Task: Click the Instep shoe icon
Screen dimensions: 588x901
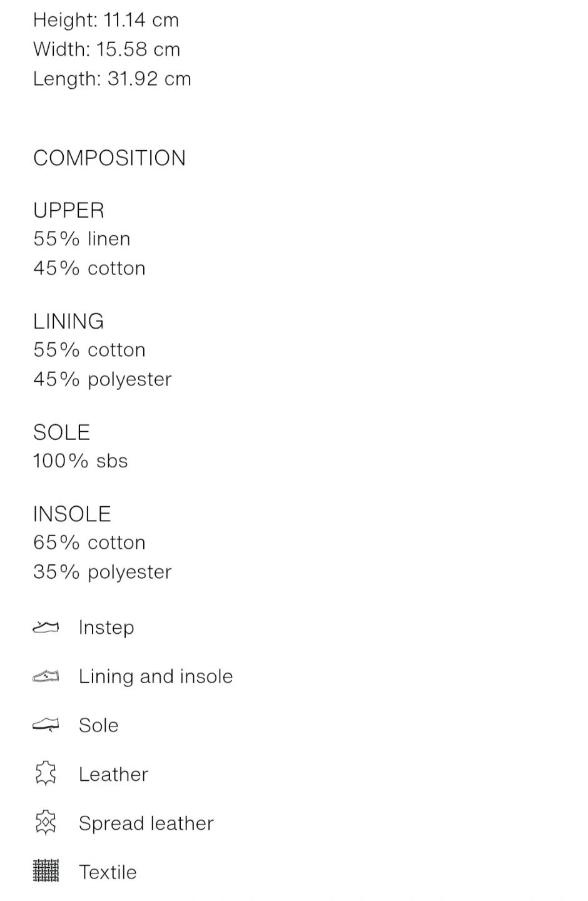Action: pos(46,627)
